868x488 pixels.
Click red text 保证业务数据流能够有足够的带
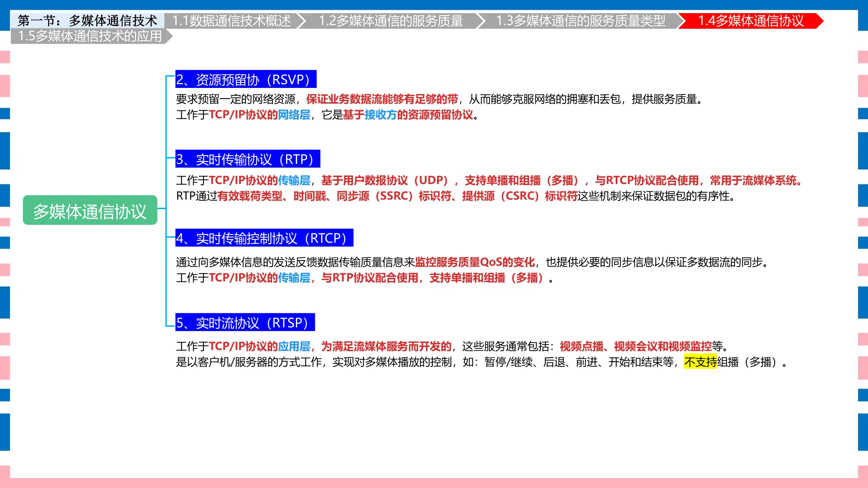(x=382, y=99)
